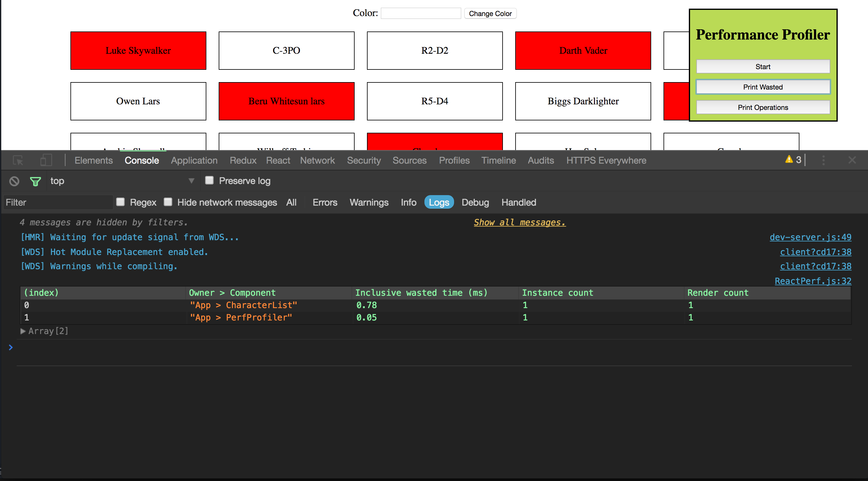Close the DevTools panel
Screen dimensions: 868x481
[852, 160]
